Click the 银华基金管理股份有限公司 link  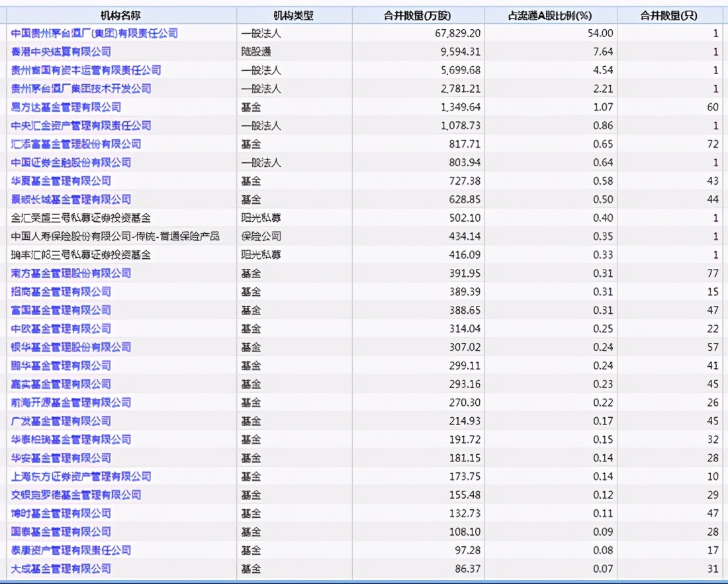click(x=71, y=347)
